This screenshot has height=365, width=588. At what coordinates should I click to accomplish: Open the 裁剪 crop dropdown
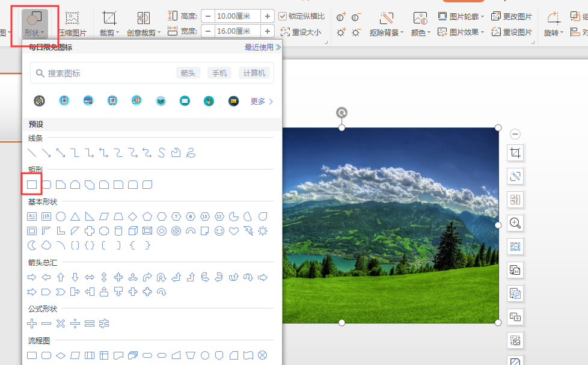pyautogui.click(x=109, y=24)
